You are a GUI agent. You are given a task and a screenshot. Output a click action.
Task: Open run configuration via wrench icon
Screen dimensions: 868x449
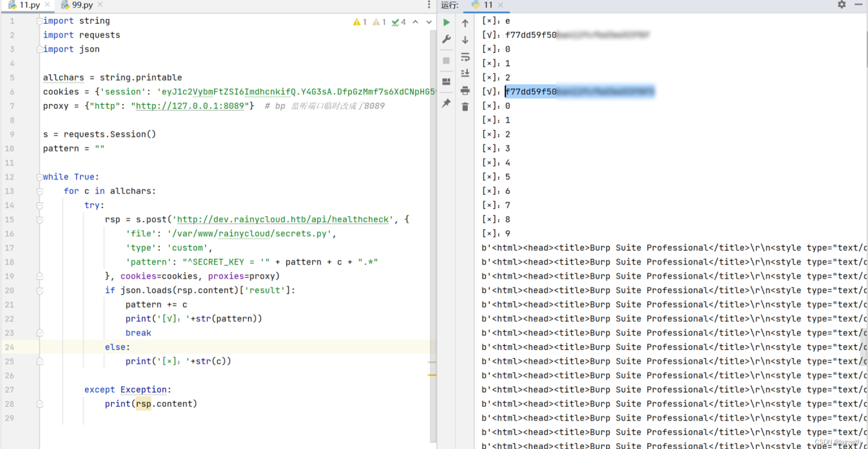(446, 39)
